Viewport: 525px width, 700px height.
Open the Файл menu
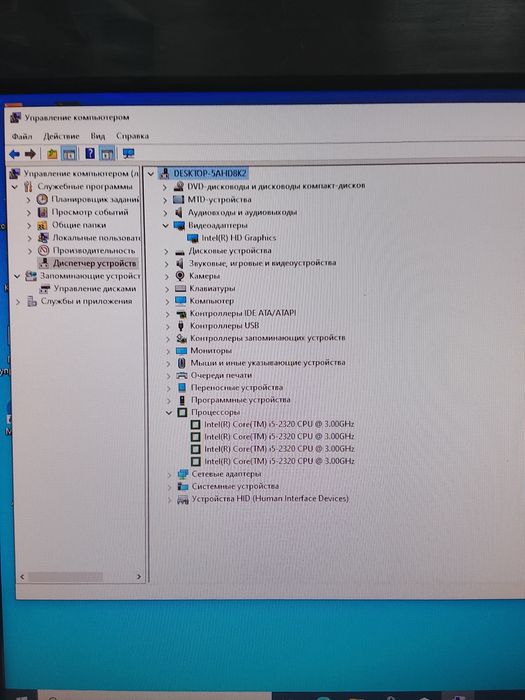pyautogui.click(x=21, y=136)
